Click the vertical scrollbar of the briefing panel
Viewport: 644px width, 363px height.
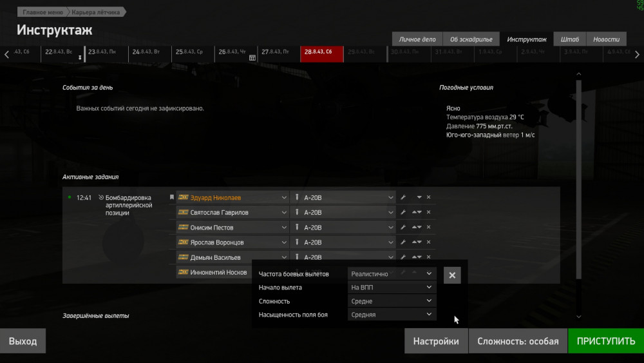click(579, 179)
